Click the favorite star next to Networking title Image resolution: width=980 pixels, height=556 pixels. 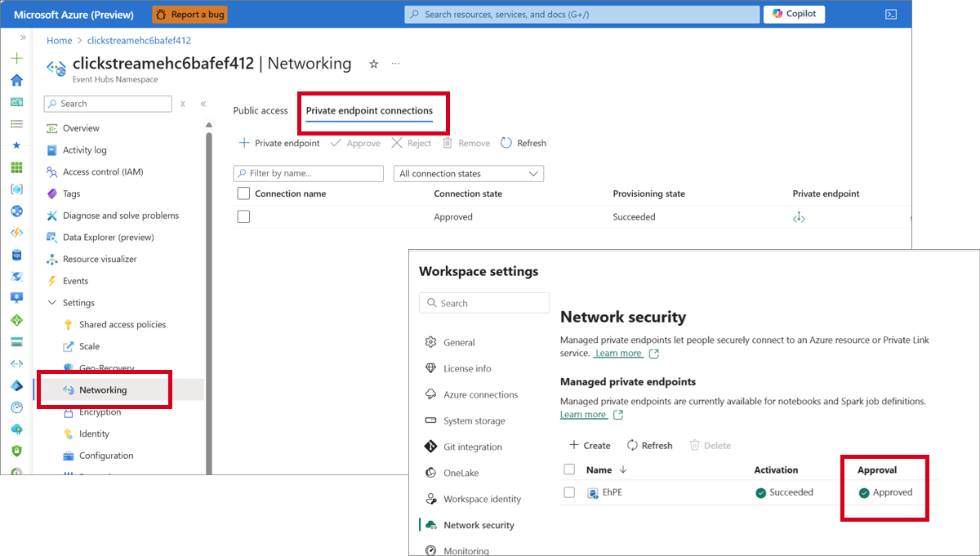[x=373, y=64]
